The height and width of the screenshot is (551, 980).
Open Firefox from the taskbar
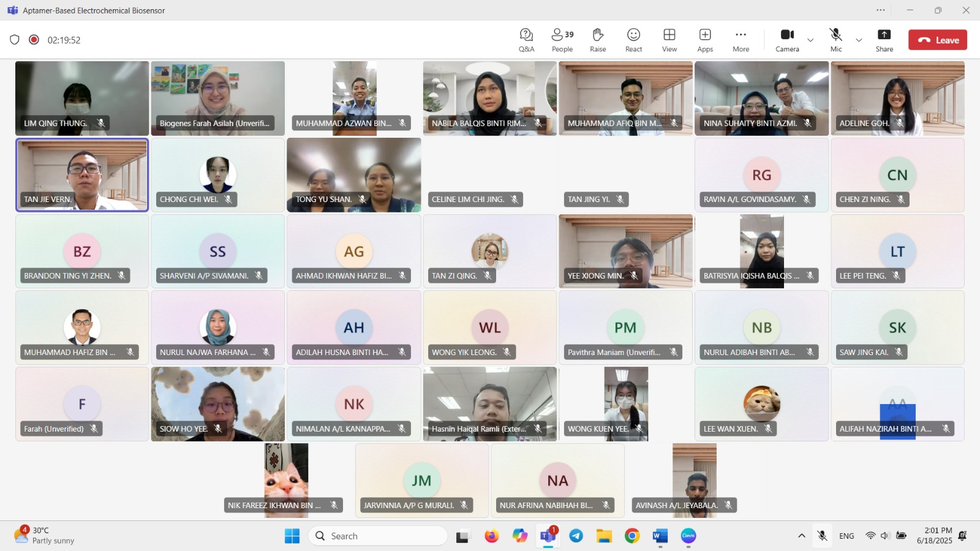tap(491, 536)
